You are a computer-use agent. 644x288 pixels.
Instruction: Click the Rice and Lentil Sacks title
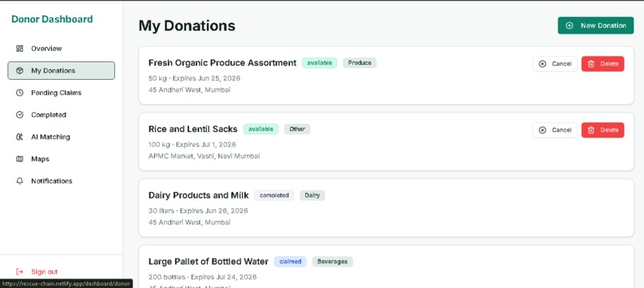click(193, 129)
